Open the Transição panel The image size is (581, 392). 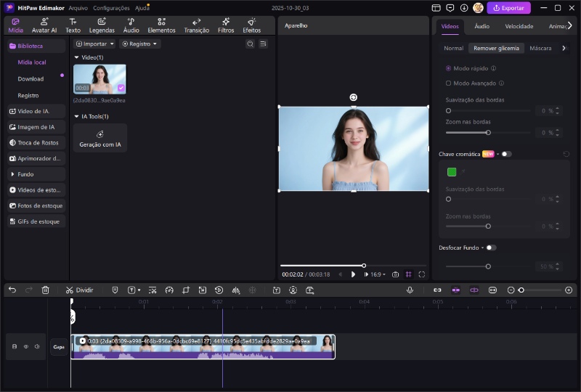pyautogui.click(x=196, y=25)
